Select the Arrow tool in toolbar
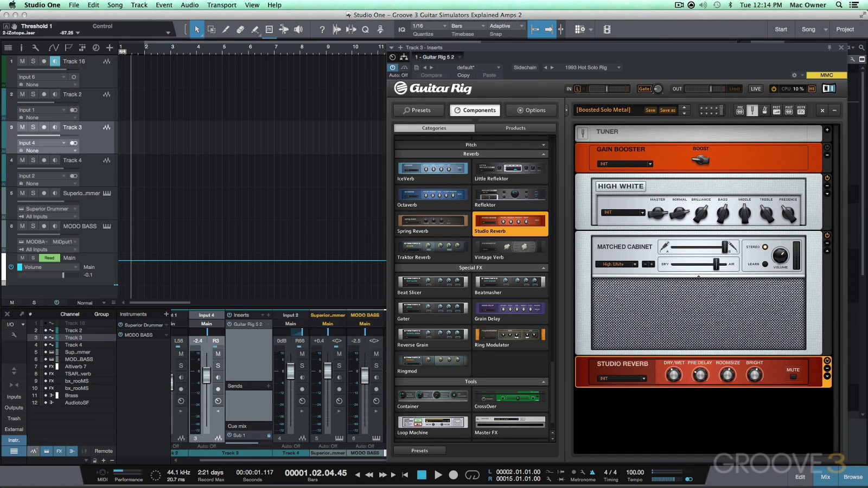This screenshot has height=488, width=868. [x=197, y=29]
